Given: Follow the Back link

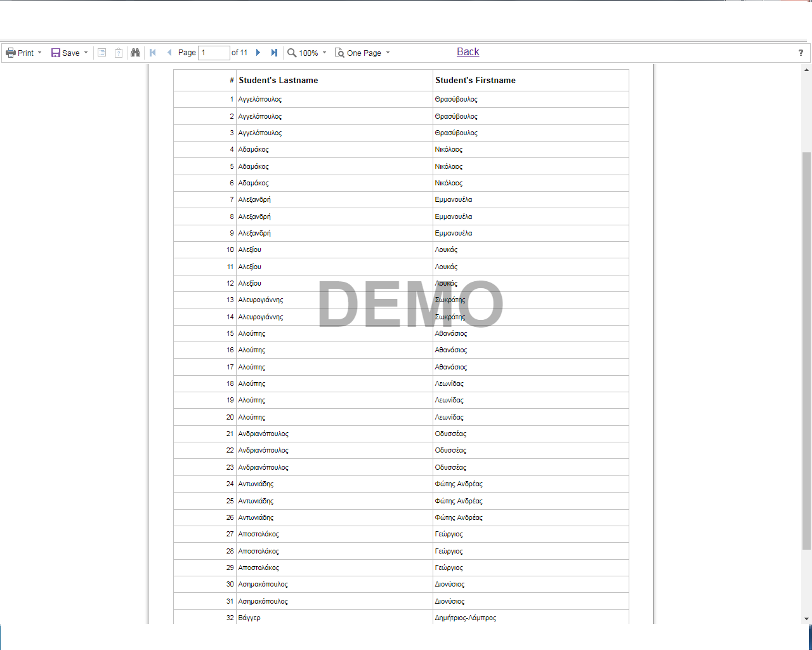Looking at the screenshot, I should pyautogui.click(x=468, y=52).
